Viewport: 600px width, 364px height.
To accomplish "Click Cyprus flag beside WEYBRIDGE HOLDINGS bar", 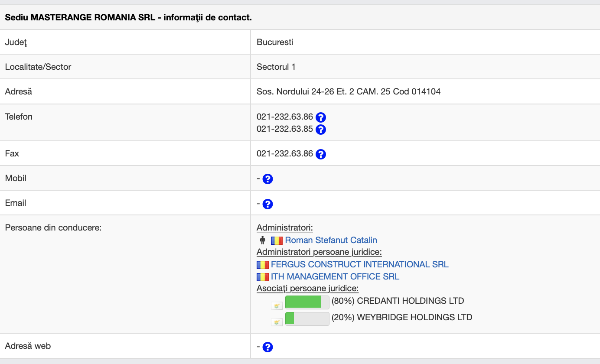I will [277, 322].
